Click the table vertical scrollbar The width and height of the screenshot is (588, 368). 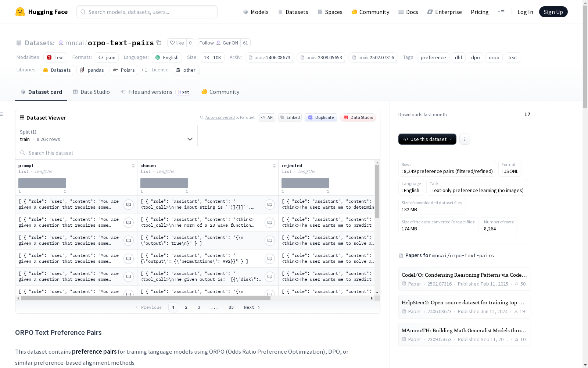[x=377, y=191]
